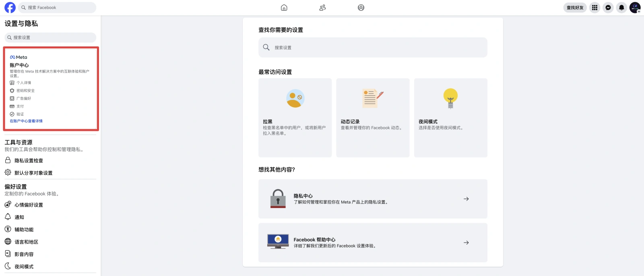Open the Friends icon in top navigation
Screen dimensions: 644x276
click(x=322, y=8)
